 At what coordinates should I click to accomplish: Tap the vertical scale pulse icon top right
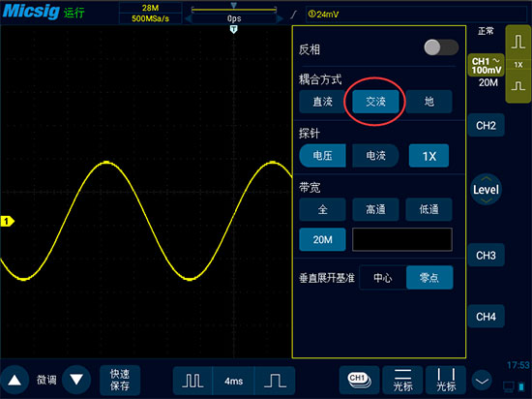pyautogui.click(x=518, y=42)
